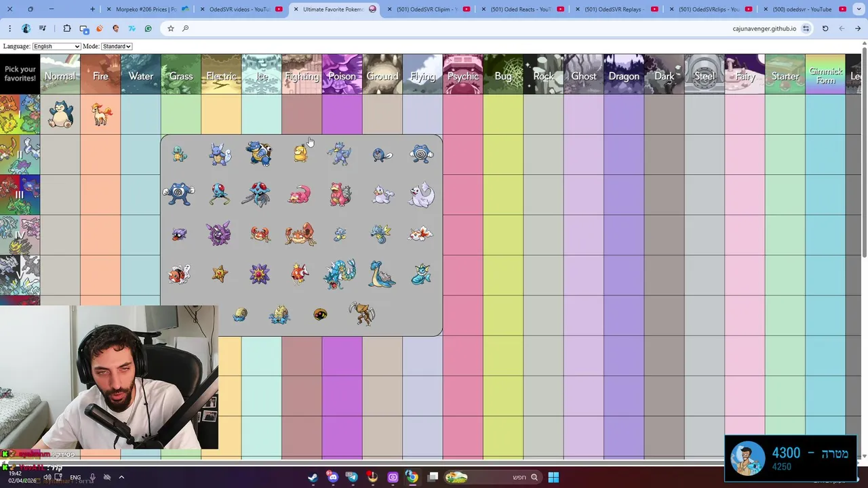Click the Starter column header
This screenshot has height=488, width=868.
(x=785, y=75)
